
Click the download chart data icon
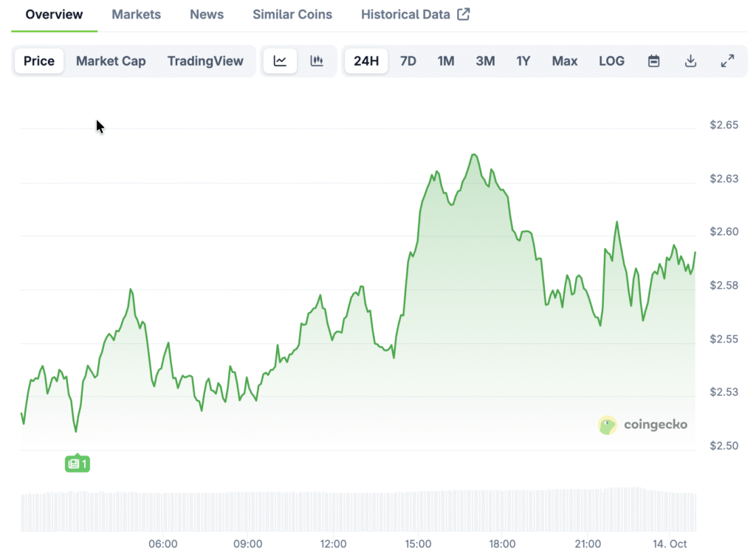(x=690, y=61)
